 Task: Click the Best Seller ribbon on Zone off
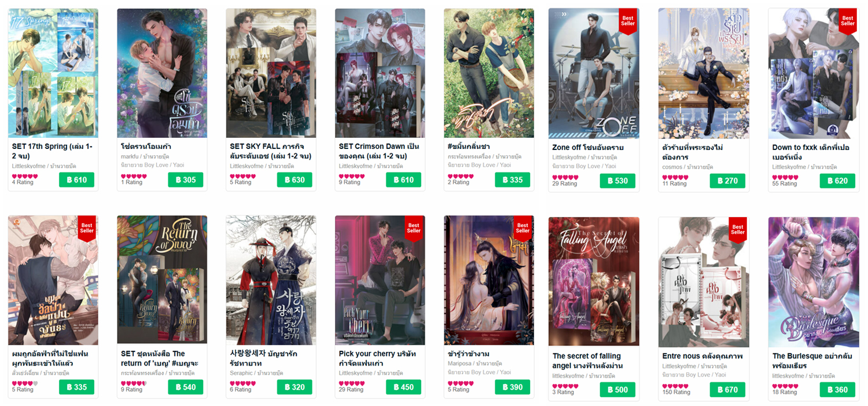coord(627,21)
